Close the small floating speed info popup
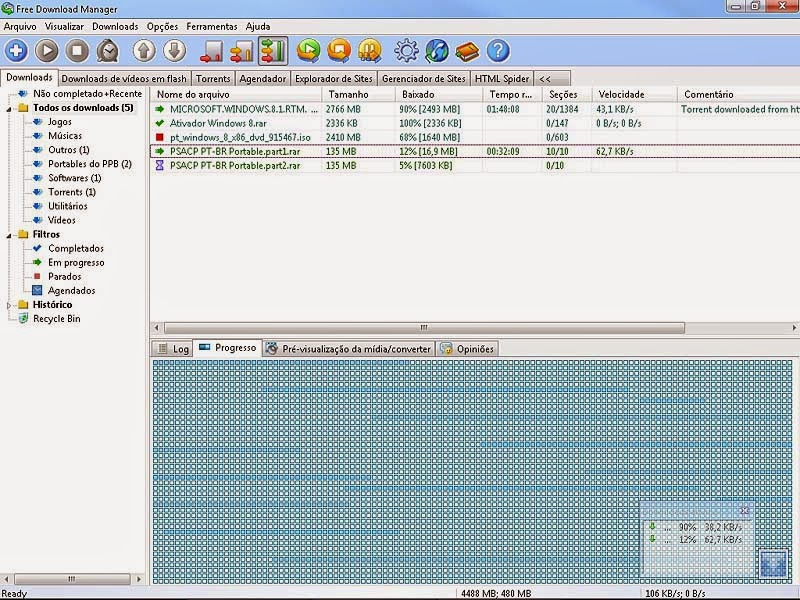Viewport: 800px width, 600px height. [x=744, y=510]
